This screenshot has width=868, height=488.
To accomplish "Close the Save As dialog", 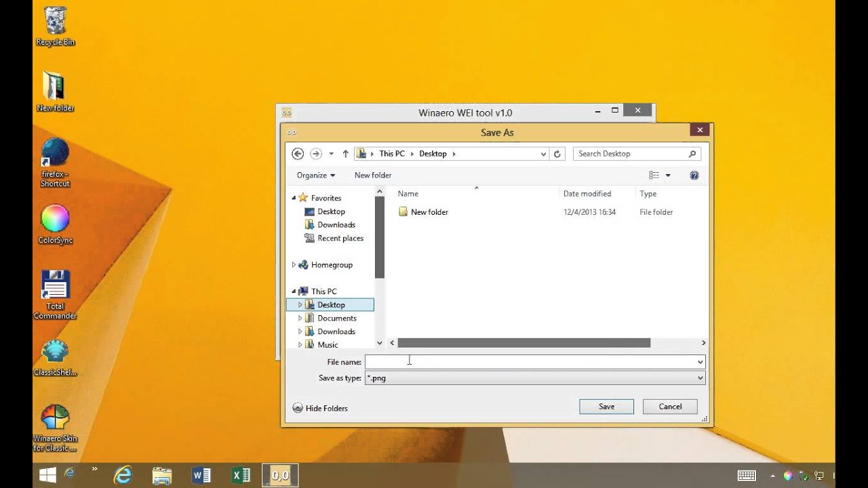I will pyautogui.click(x=700, y=129).
